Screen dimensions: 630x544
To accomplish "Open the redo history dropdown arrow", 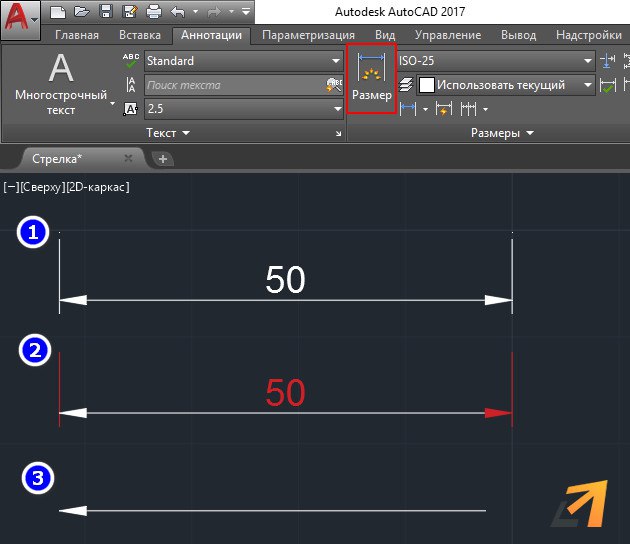I will pos(231,12).
